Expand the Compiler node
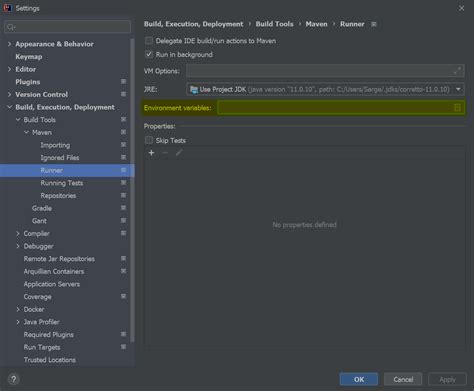 pyautogui.click(x=18, y=234)
